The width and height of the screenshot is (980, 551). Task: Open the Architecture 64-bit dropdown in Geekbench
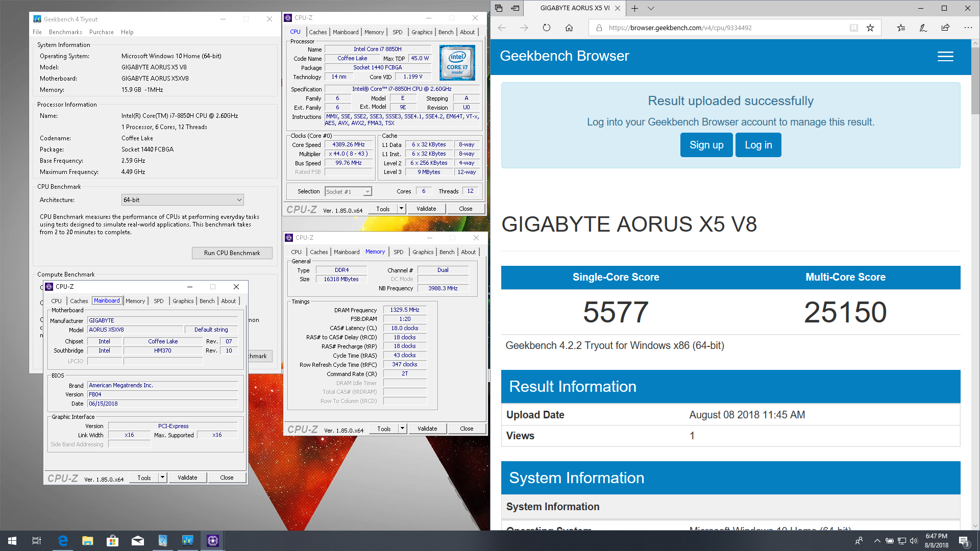pos(182,200)
